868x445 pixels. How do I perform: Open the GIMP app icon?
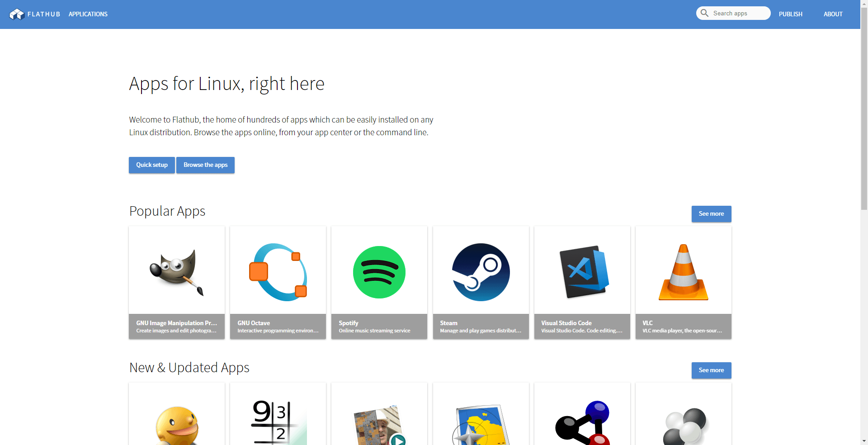(177, 273)
